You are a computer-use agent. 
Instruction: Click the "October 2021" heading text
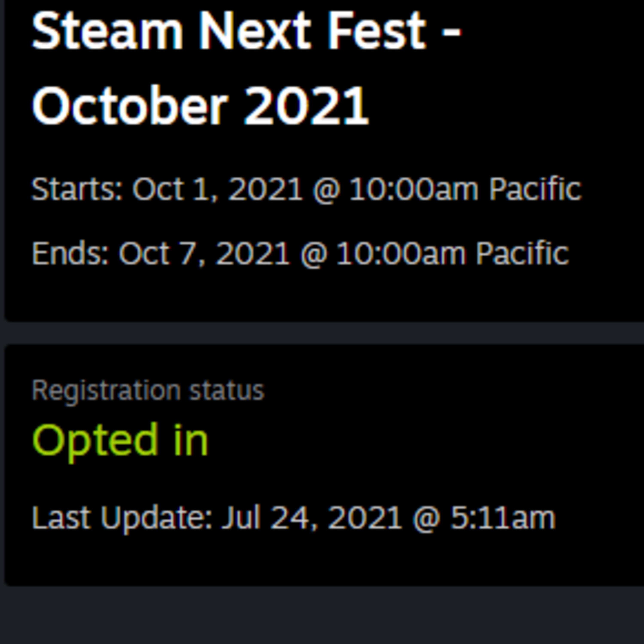click(200, 106)
